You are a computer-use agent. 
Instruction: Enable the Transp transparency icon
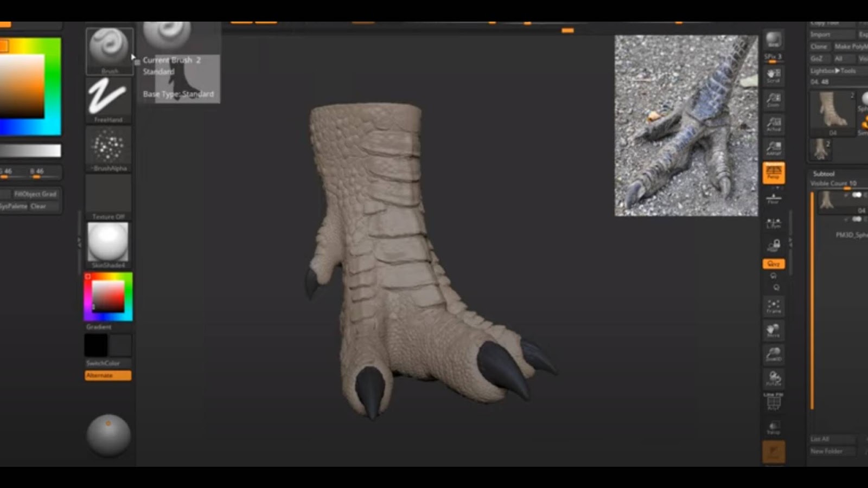[773, 427]
